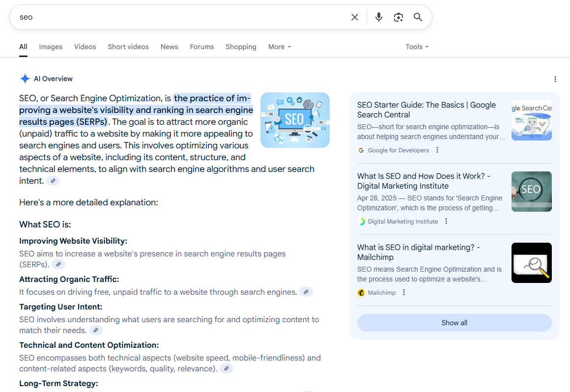Start voice search with the microphone icon
570x392 pixels.
[x=378, y=17]
